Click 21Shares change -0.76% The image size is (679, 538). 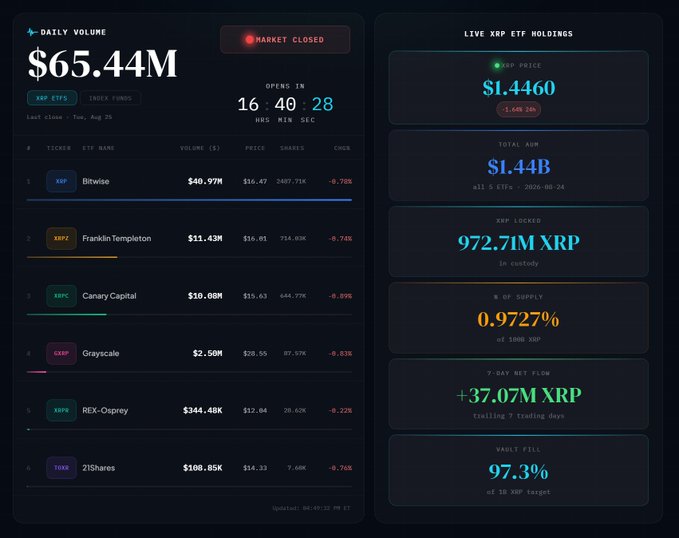click(340, 468)
